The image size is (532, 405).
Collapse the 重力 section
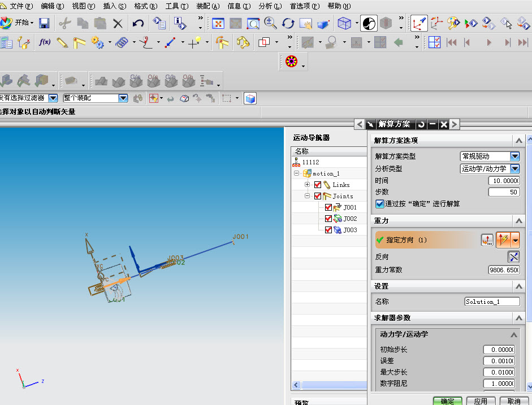coord(519,221)
